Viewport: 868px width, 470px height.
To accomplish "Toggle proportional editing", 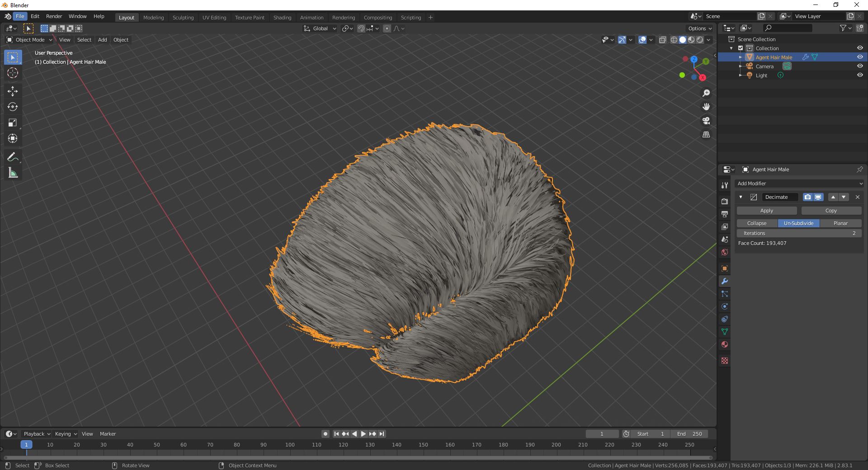I will [x=387, y=28].
